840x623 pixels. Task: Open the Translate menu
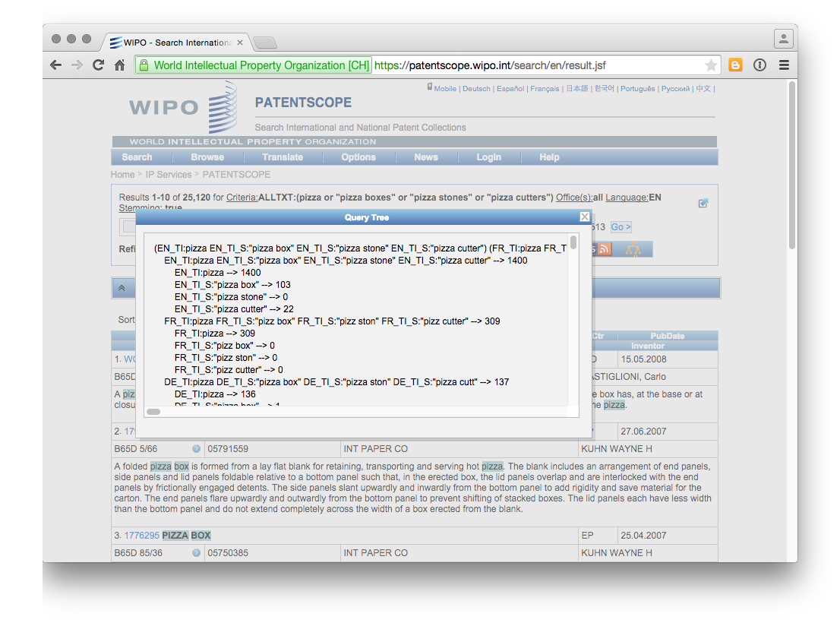coord(283,157)
